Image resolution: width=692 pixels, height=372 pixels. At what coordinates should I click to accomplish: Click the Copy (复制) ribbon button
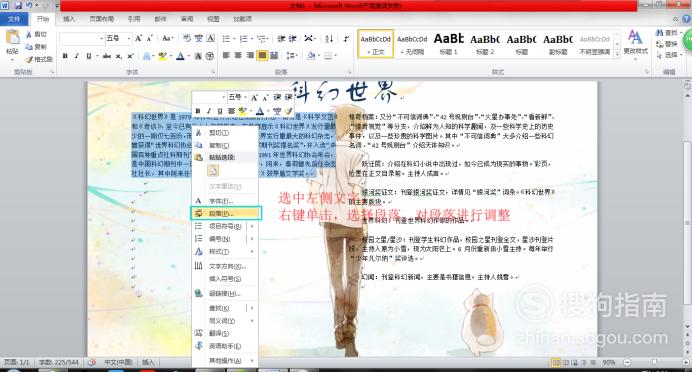(x=36, y=47)
